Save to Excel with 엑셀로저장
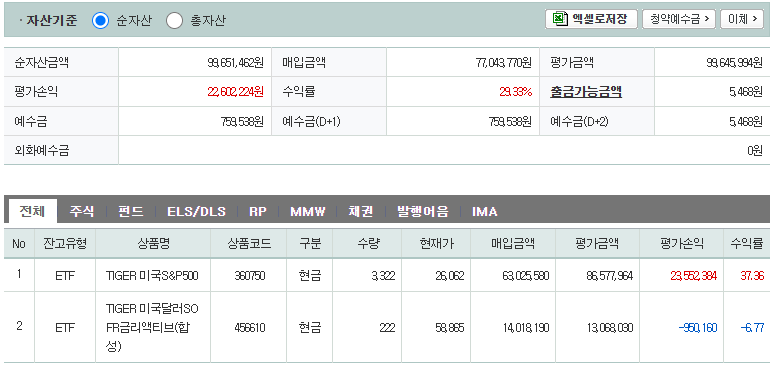The height and width of the screenshot is (365, 775). (x=591, y=19)
